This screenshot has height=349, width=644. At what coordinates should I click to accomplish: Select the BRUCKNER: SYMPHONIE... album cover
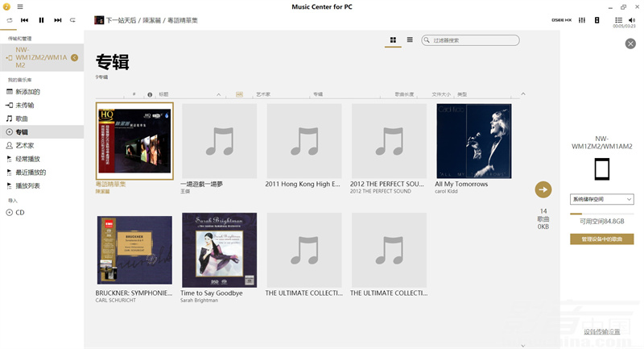(x=134, y=250)
